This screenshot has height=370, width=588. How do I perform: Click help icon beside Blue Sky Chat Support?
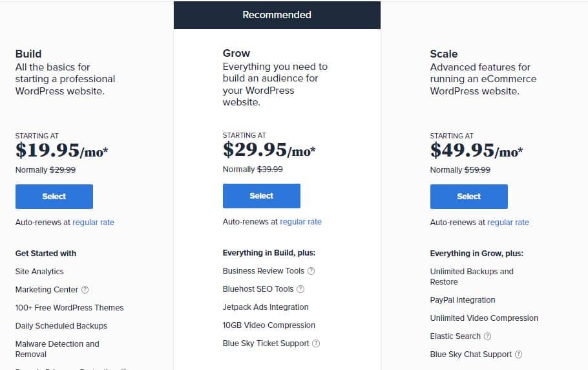pos(519,354)
